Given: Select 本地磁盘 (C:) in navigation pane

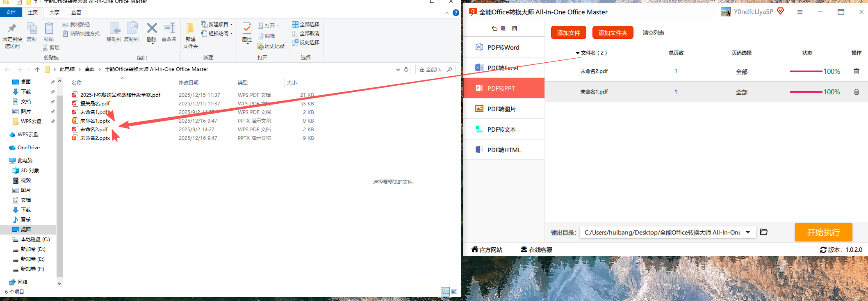Looking at the screenshot, I should pyautogui.click(x=35, y=239).
